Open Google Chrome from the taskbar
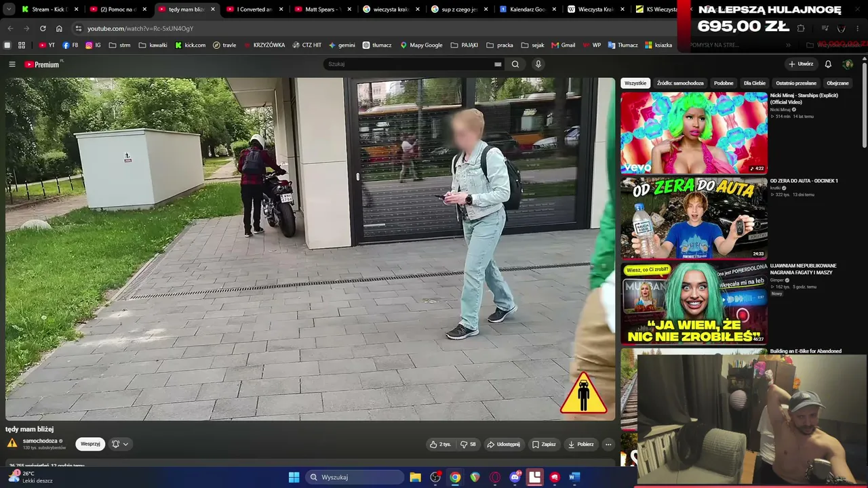 pos(455,477)
